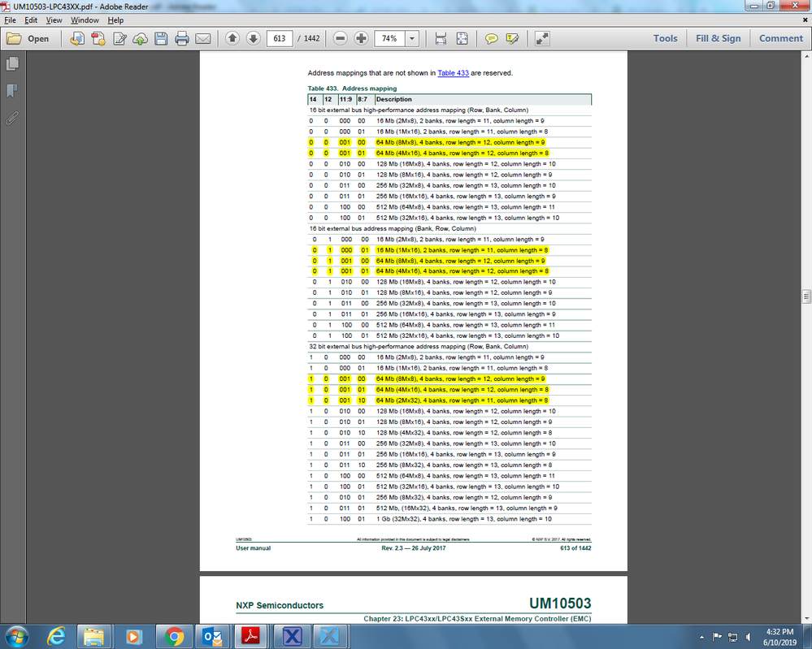Click the Action Center flag tray icon
The width and height of the screenshot is (812, 649).
click(x=717, y=637)
